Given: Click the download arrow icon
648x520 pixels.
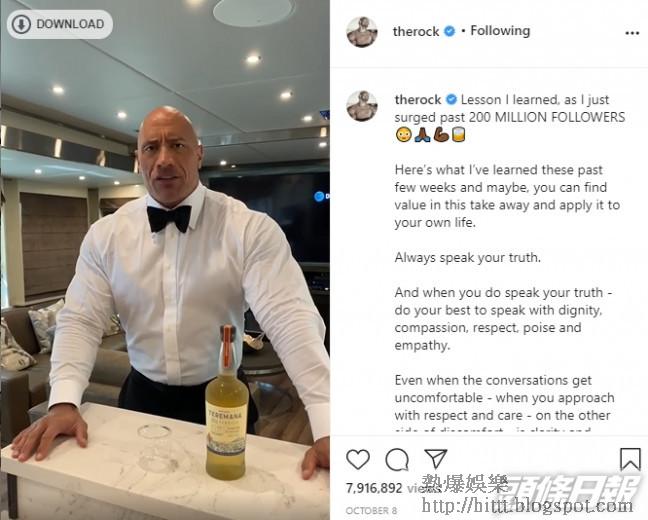Looking at the screenshot, I should (21, 24).
